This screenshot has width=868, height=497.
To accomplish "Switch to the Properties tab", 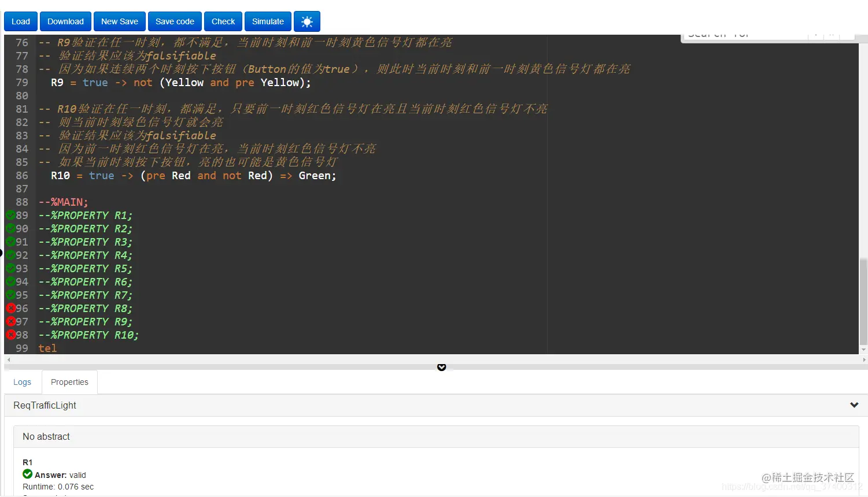I will click(69, 382).
